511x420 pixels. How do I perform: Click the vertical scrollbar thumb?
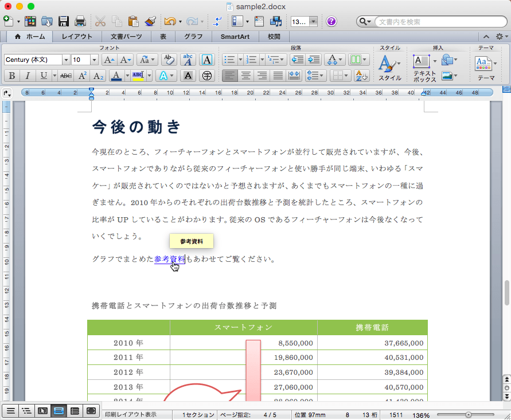click(x=507, y=293)
